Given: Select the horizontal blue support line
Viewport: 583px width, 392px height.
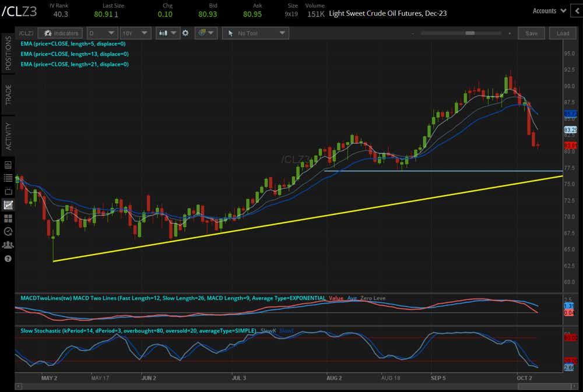Looking at the screenshot, I should (443, 171).
